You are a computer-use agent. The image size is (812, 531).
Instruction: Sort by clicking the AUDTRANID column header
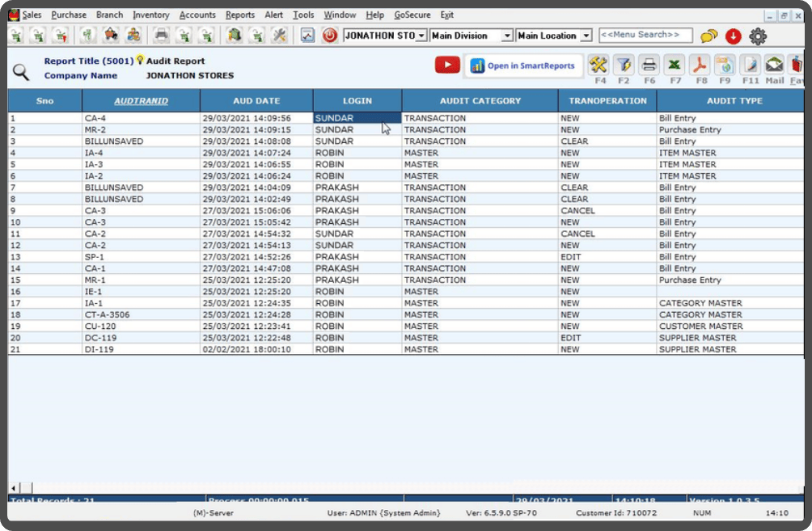point(140,99)
